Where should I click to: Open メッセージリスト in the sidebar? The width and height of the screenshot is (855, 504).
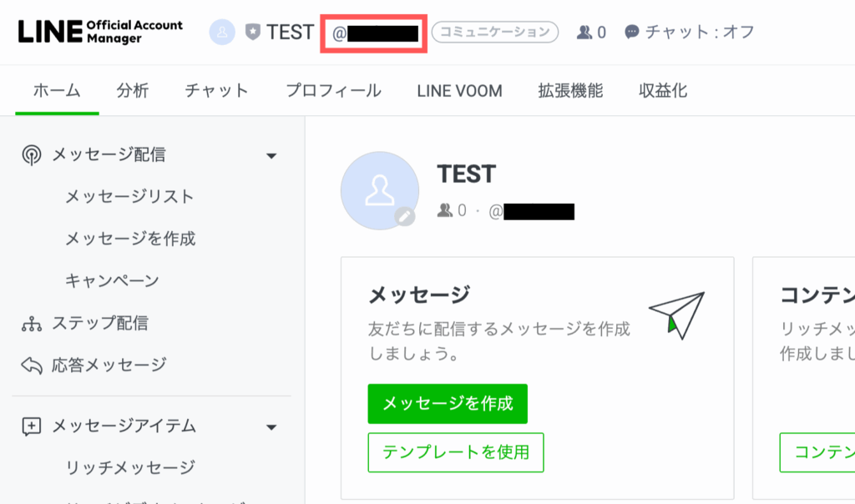click(129, 197)
